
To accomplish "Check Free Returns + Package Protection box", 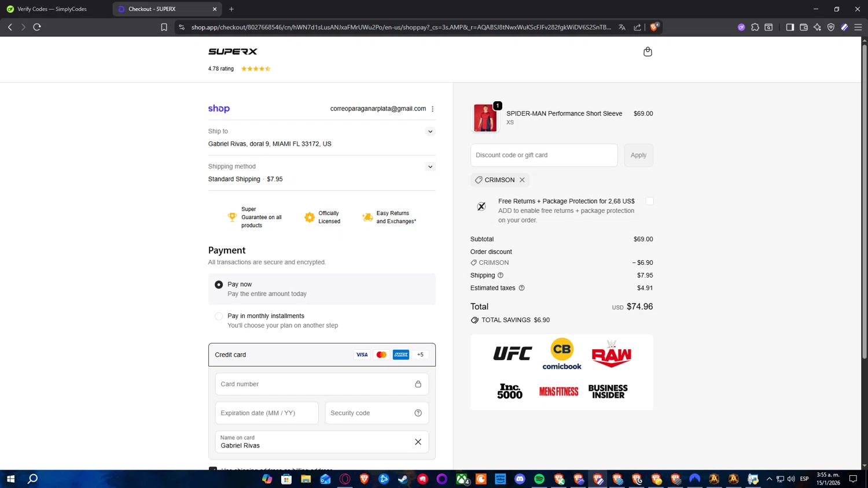I will click(x=649, y=201).
